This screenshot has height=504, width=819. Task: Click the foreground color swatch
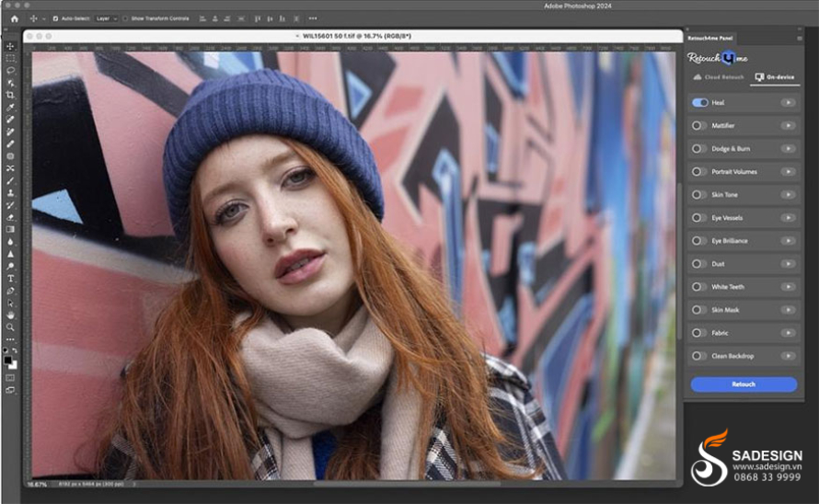pos(8,361)
